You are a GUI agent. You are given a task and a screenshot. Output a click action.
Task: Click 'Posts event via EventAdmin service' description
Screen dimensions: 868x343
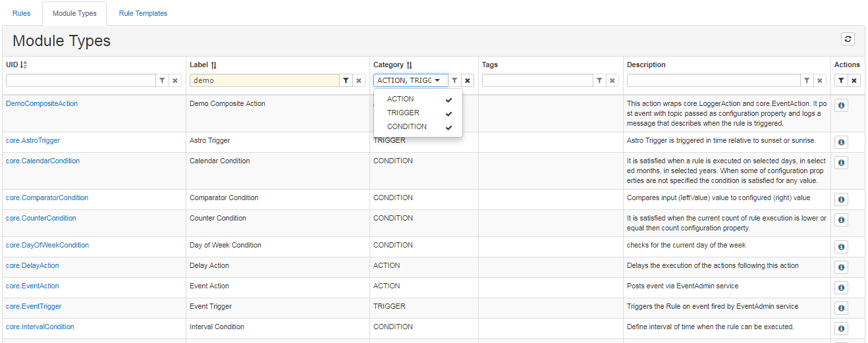coord(684,286)
